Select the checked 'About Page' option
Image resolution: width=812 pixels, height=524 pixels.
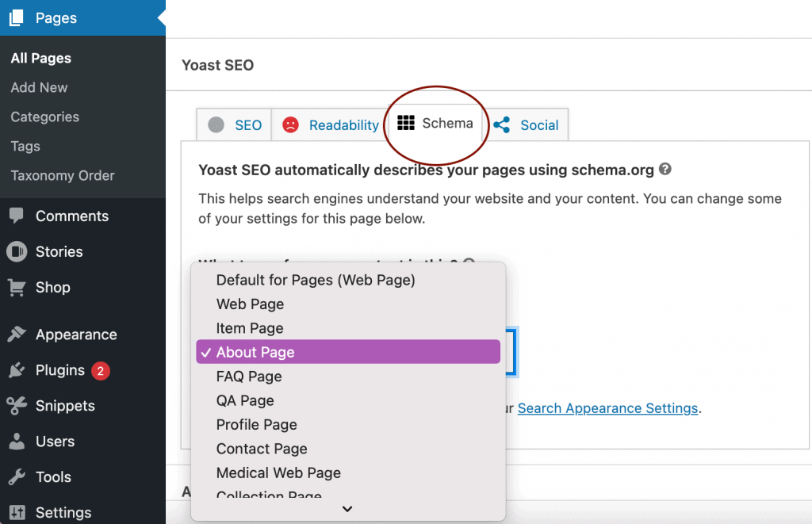tap(348, 352)
